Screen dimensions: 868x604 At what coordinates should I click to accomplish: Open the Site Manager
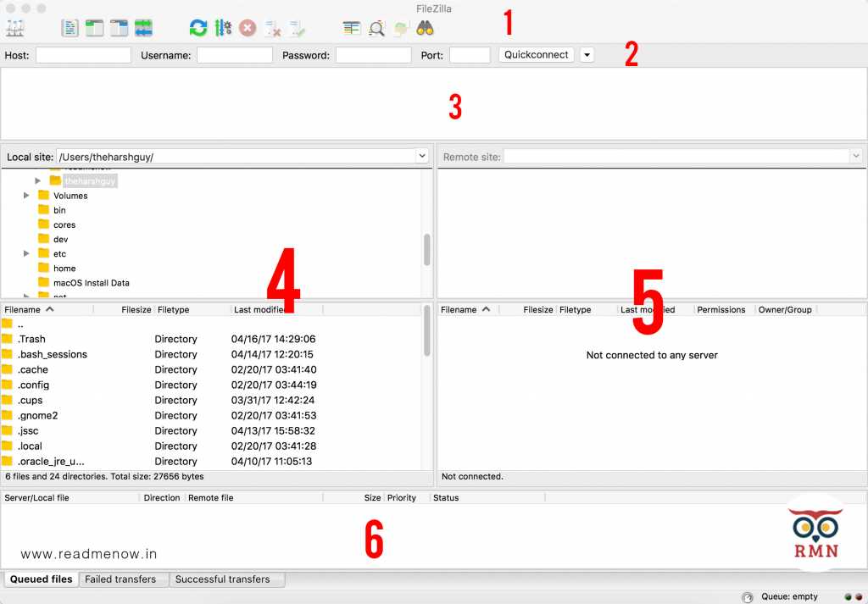(x=15, y=27)
